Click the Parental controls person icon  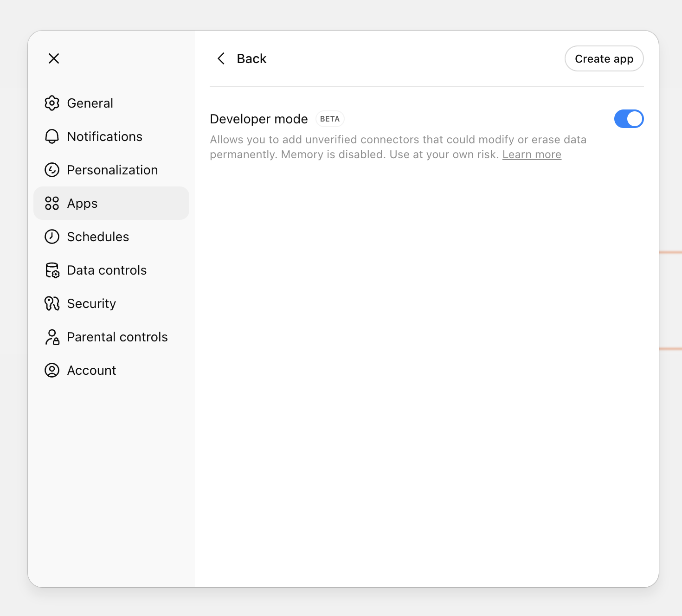52,337
